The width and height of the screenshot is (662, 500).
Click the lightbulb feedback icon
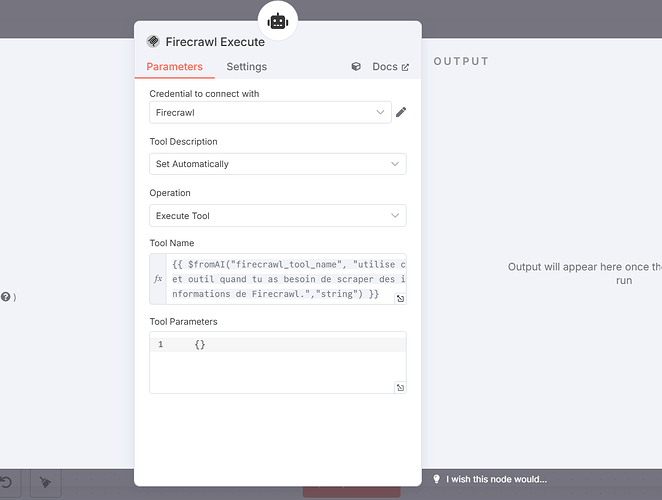pos(437,479)
